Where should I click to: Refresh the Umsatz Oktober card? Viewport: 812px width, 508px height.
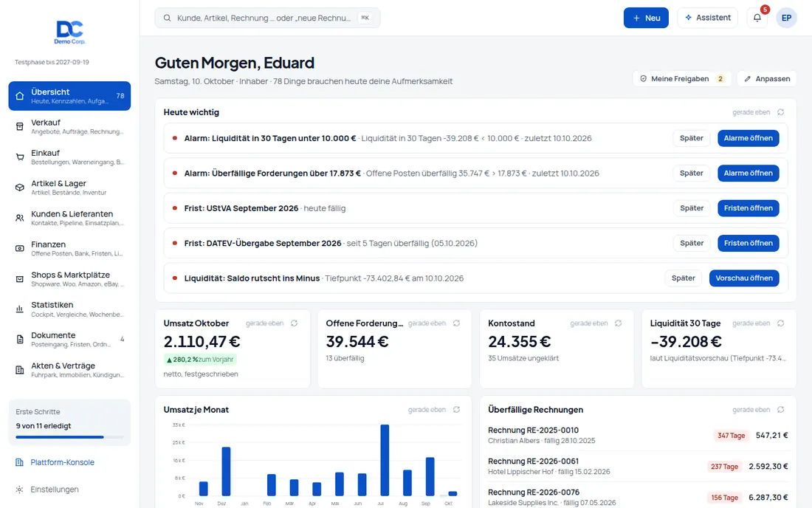(294, 323)
